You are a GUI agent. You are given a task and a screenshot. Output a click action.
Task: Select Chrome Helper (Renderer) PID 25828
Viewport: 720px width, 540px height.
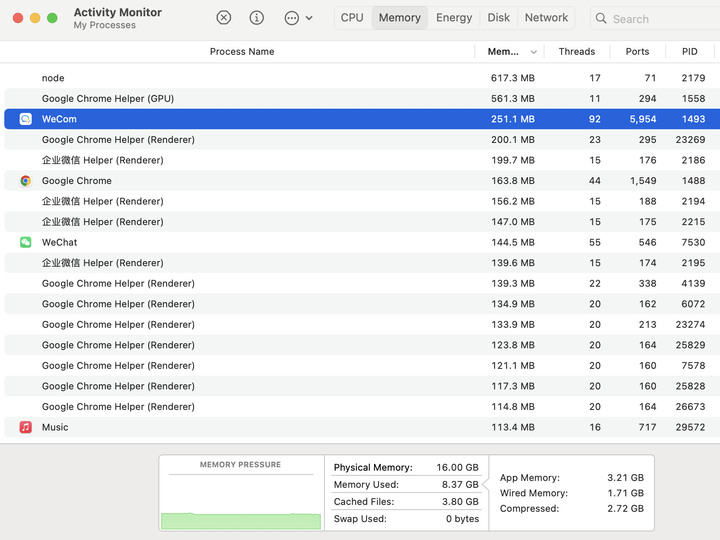coord(362,386)
